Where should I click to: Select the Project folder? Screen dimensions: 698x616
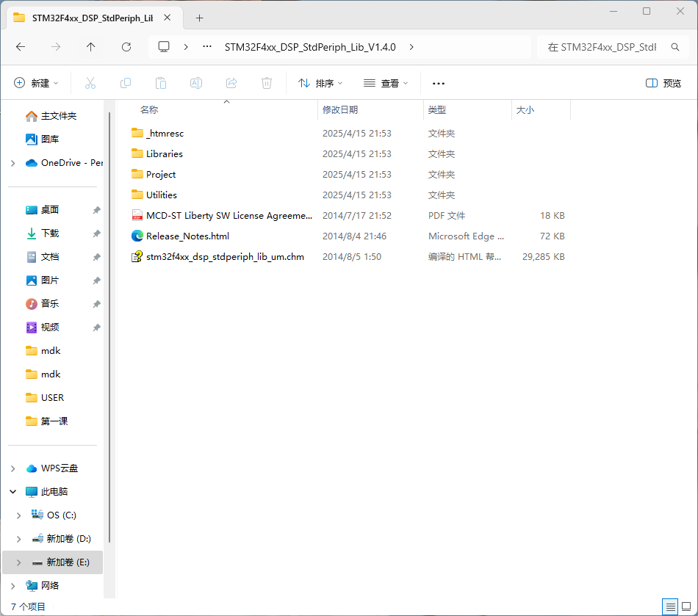coord(161,174)
